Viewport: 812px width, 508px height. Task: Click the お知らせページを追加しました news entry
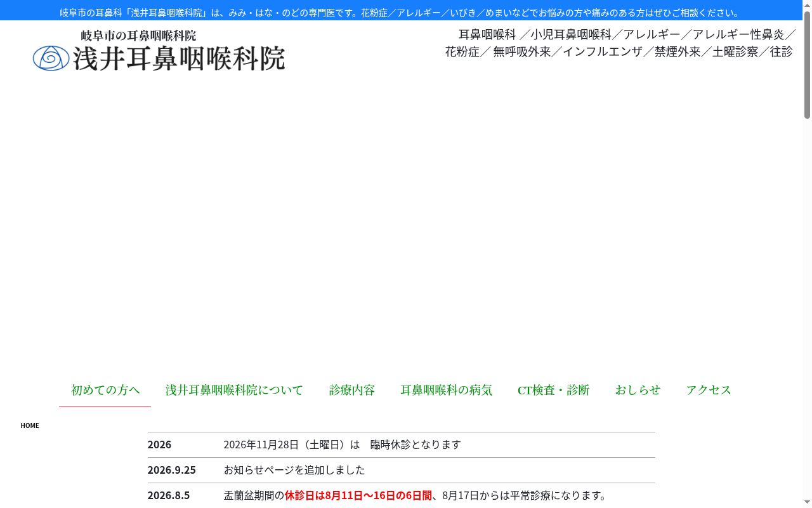(294, 470)
